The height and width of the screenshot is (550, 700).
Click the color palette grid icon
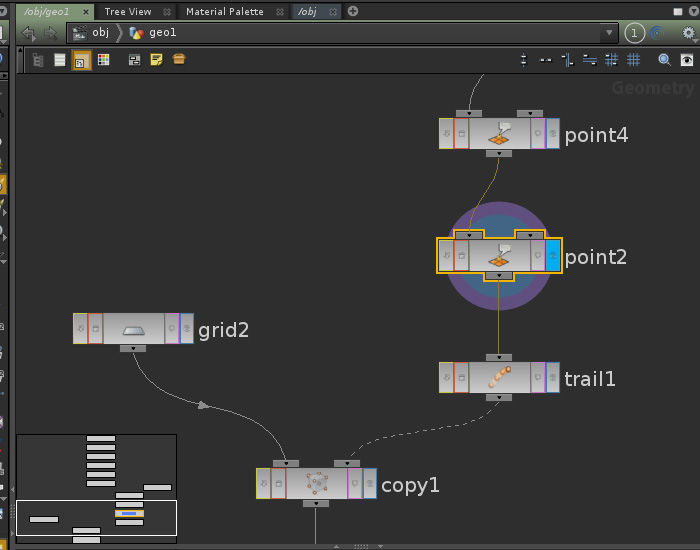point(103,60)
